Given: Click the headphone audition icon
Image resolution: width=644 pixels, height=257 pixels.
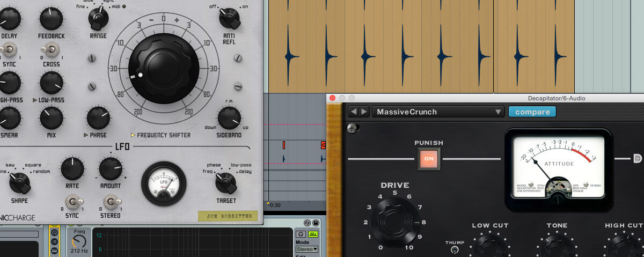Looking at the screenshot, I should [301, 234].
